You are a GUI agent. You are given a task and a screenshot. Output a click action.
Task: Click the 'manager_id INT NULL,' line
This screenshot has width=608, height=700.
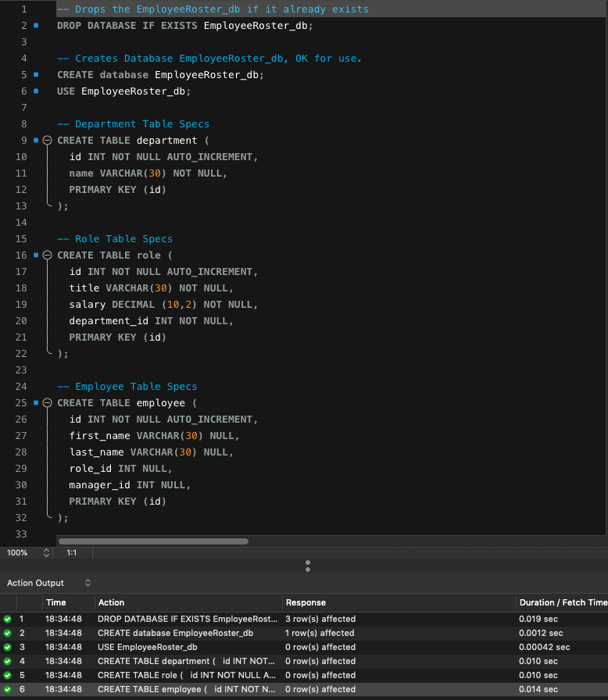pyautogui.click(x=130, y=485)
